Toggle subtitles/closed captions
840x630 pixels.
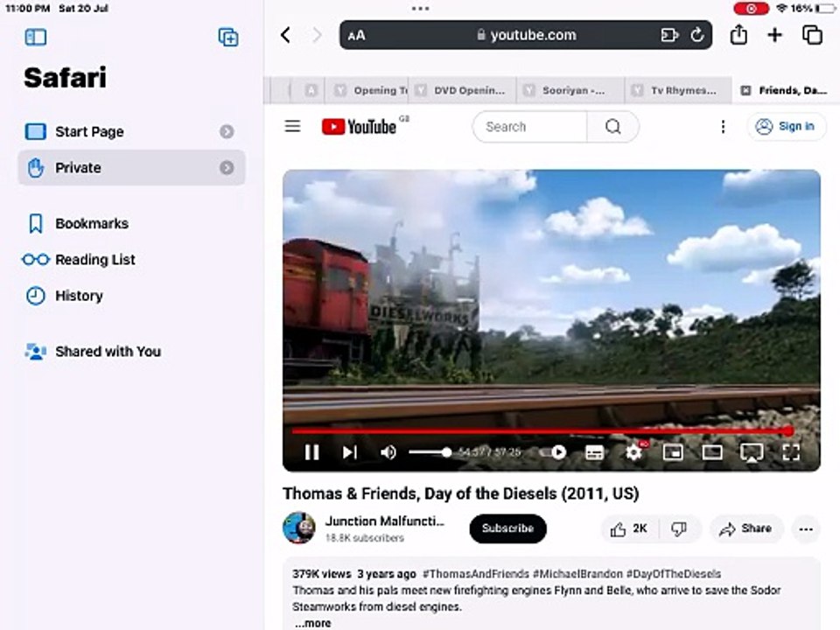coord(594,452)
